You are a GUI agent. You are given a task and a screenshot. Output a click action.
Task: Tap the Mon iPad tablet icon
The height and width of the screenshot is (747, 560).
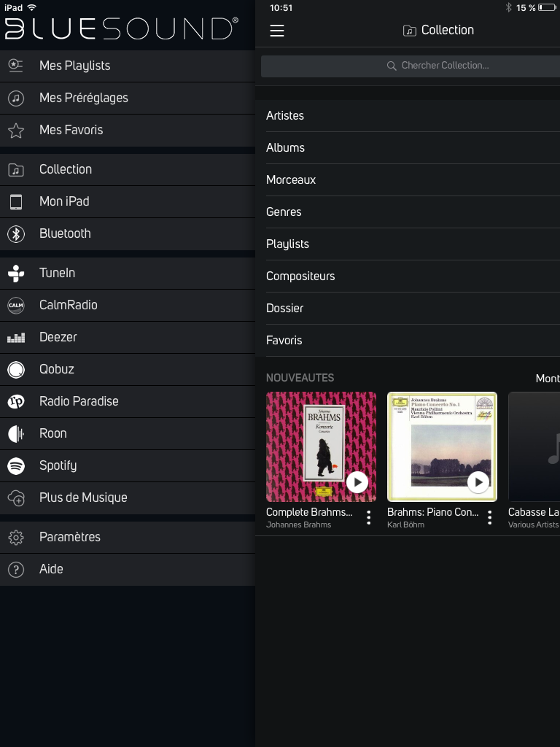point(16,201)
